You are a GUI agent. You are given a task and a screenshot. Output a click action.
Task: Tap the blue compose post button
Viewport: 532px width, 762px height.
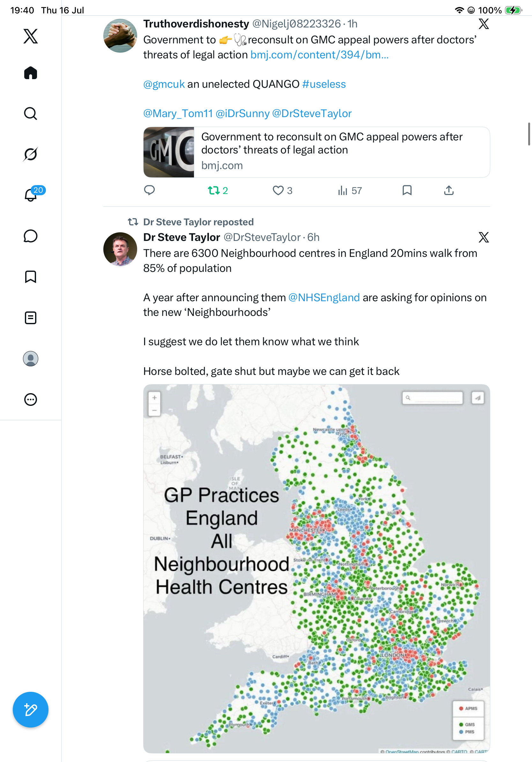31,710
